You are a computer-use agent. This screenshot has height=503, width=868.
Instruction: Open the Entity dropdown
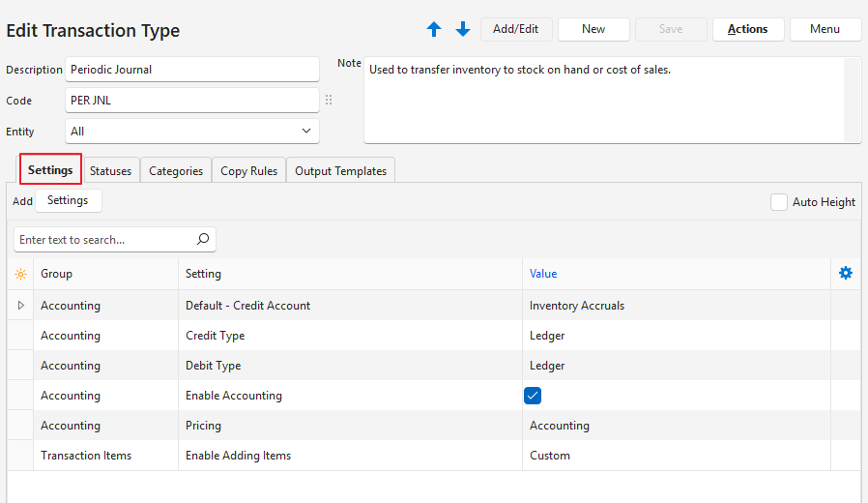pyautogui.click(x=306, y=131)
